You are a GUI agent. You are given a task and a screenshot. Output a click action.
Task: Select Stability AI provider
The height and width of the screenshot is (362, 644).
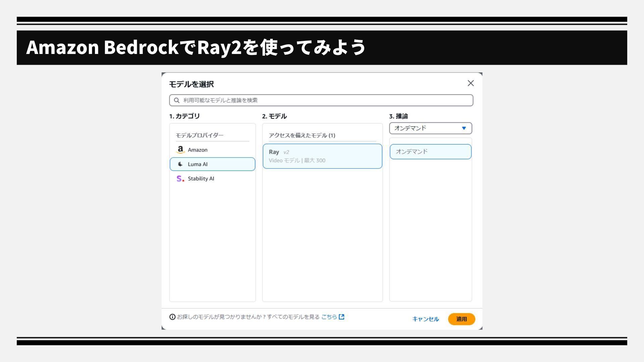coord(212,179)
